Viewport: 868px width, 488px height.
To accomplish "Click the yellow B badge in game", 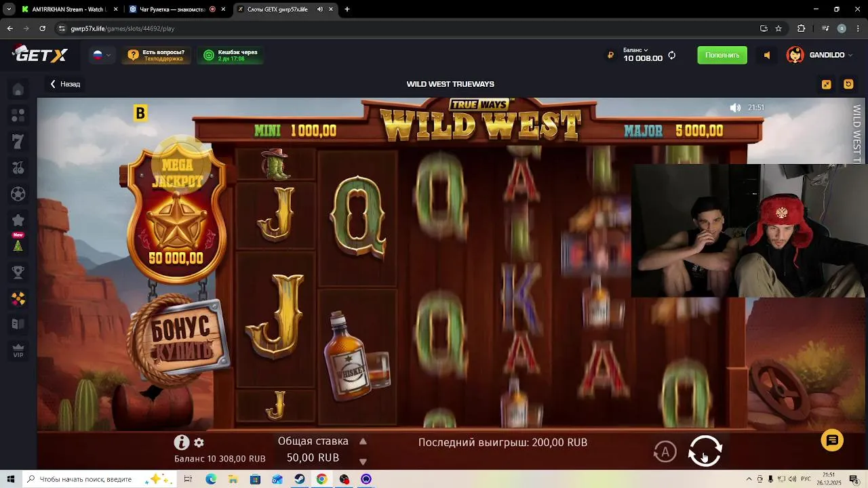I will [140, 113].
